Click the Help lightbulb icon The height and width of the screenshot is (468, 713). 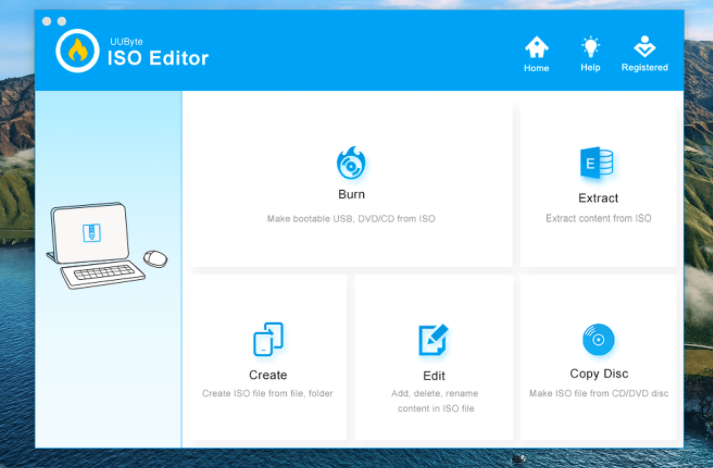tap(590, 47)
